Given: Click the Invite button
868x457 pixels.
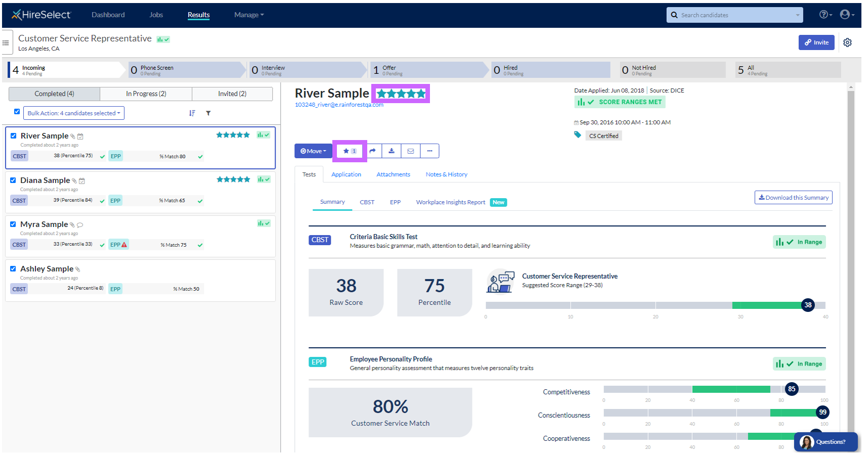Looking at the screenshot, I should [816, 42].
